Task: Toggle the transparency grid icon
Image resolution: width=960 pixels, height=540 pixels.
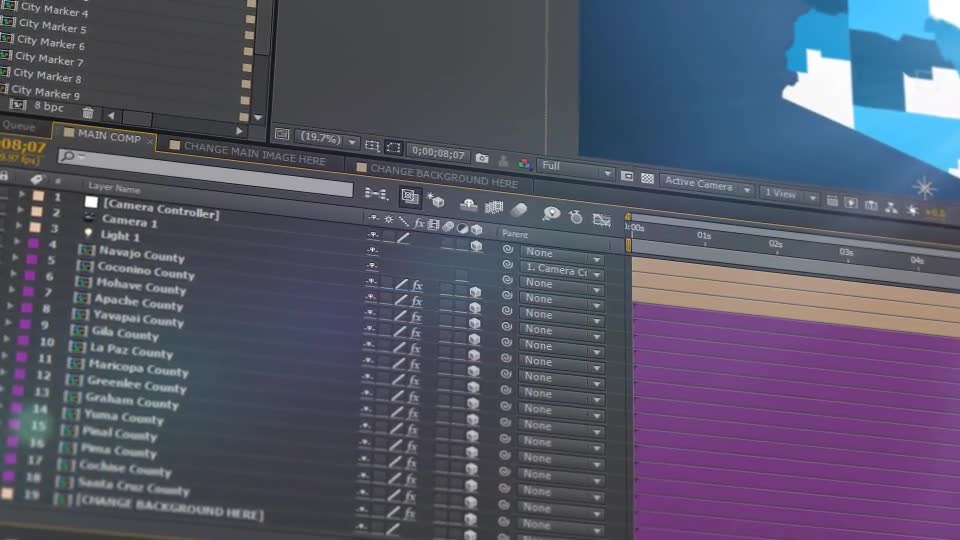Action: tap(647, 178)
